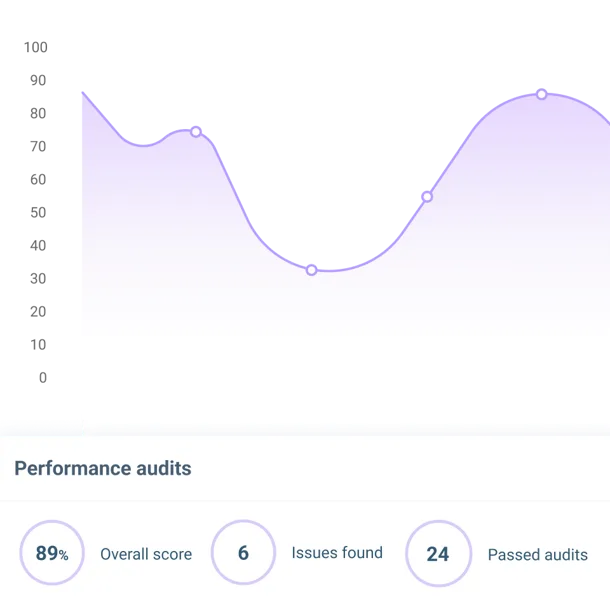
Task: Open the Passed audits label
Action: 537,554
